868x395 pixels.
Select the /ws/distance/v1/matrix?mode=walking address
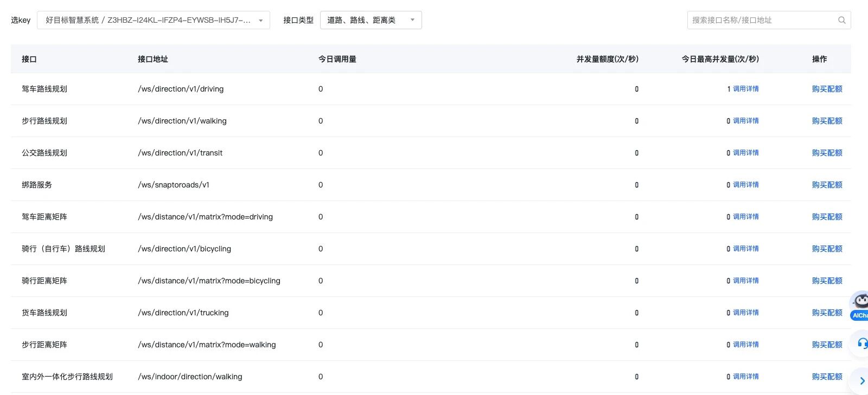[x=207, y=345]
